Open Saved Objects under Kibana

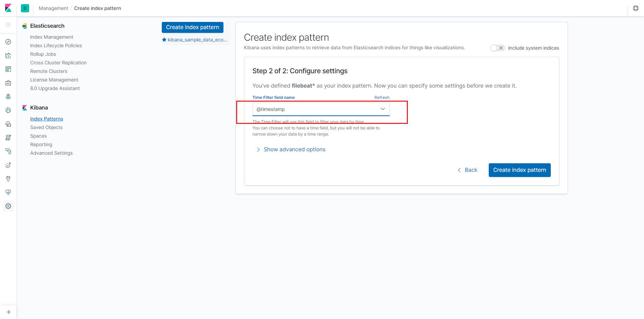click(x=46, y=127)
